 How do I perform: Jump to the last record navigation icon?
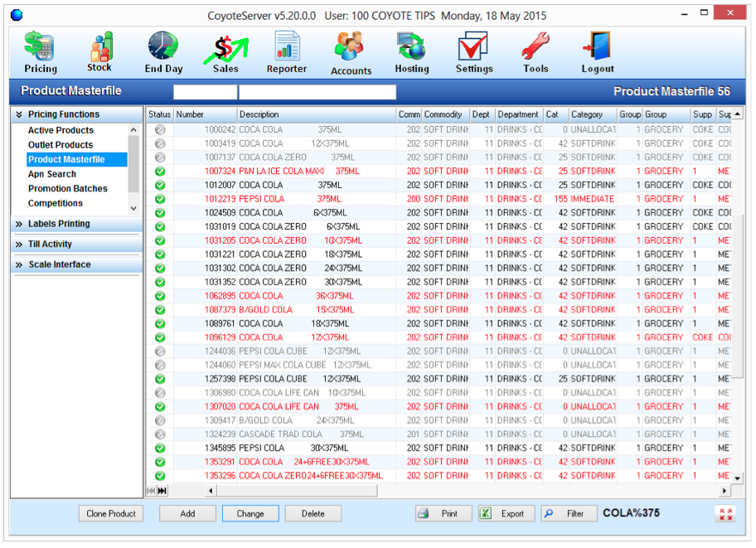[x=162, y=491]
